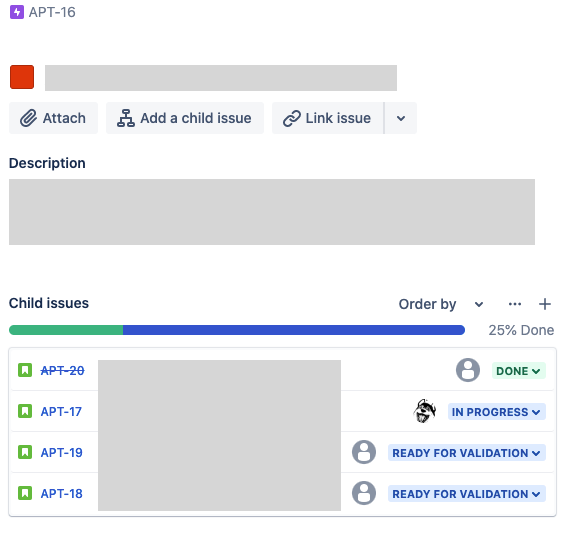
Task: Open the APT-19 issue link
Action: (61, 453)
